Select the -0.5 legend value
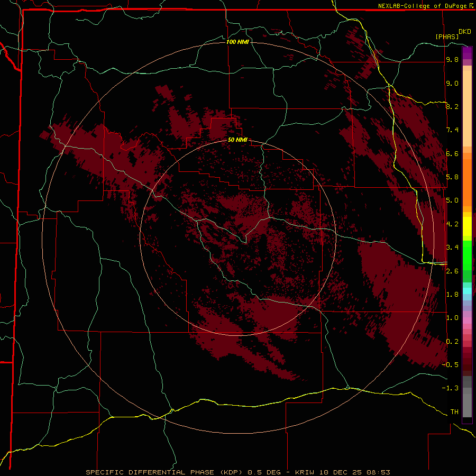Image resolution: width=476 pixels, height=476 pixels. 450,365
